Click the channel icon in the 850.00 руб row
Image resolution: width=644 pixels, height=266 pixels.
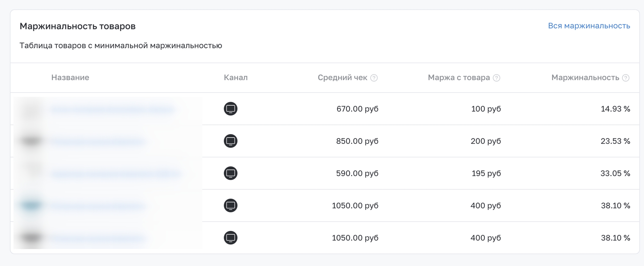coord(231,141)
